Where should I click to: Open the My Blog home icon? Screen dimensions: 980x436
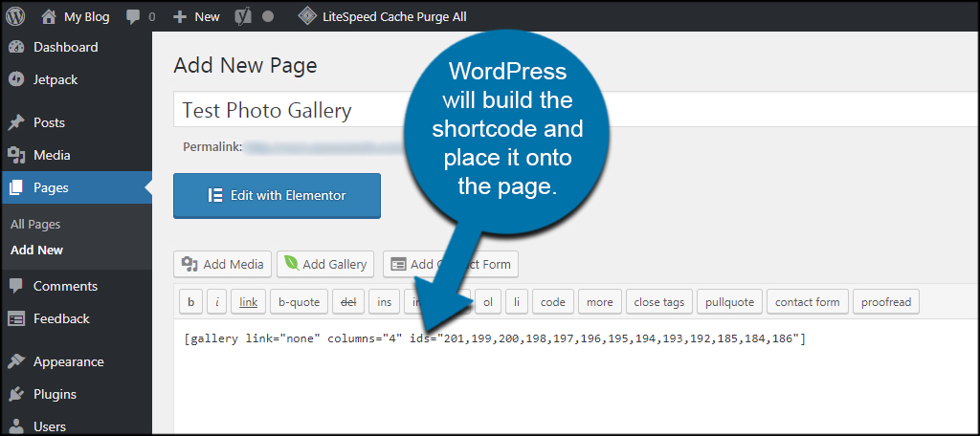50,17
